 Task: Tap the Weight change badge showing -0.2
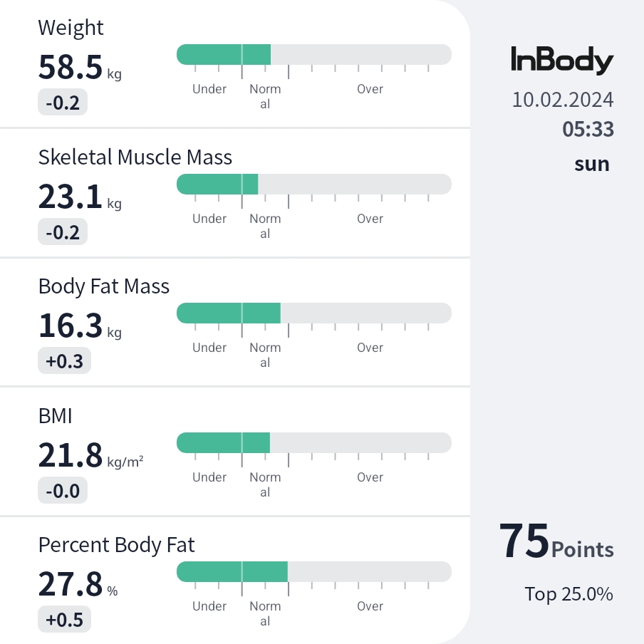tap(63, 103)
